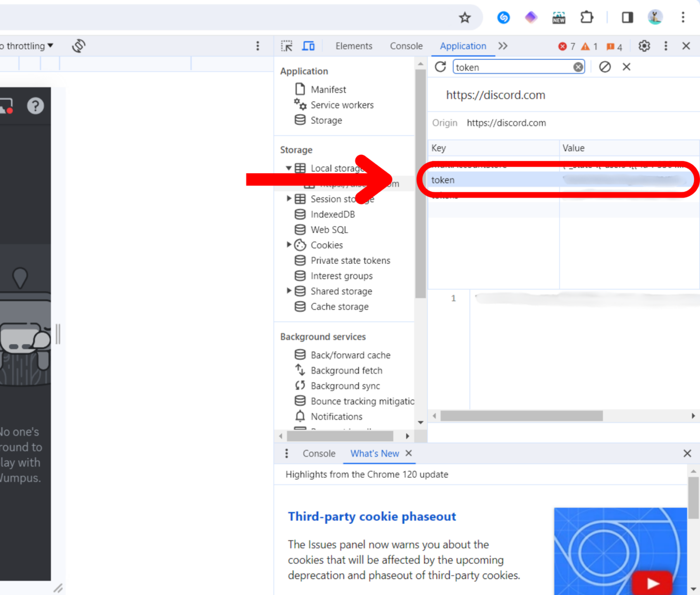Expand the Cookies tree
Viewport: 700px width, 595px height.
tap(289, 245)
